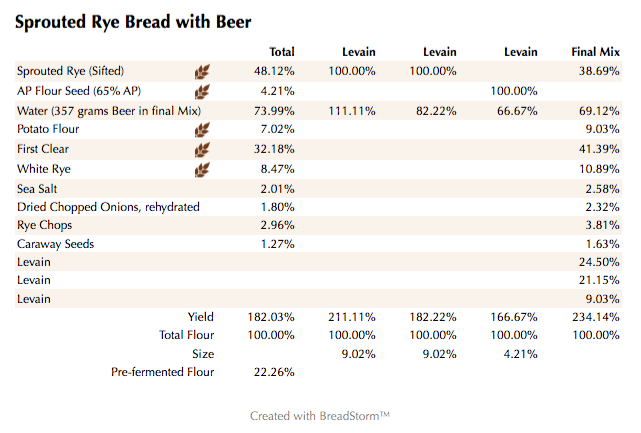Screen dimensions: 641x433
Task: Click the wheat icon beside Sprouted Rye
Action: (x=202, y=71)
